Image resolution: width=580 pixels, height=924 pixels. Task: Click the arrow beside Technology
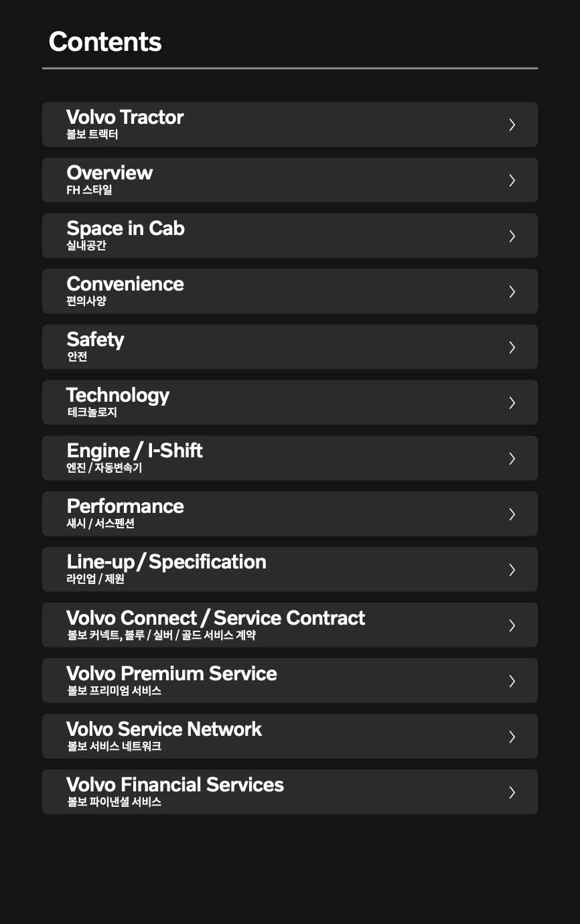pos(512,402)
